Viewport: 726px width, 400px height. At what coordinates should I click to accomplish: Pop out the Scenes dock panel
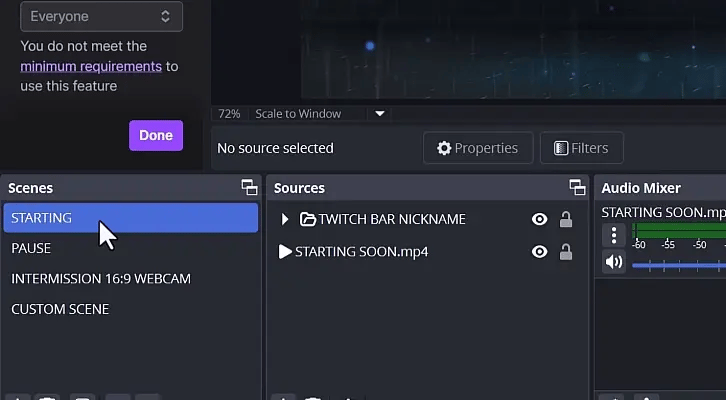pyautogui.click(x=249, y=187)
